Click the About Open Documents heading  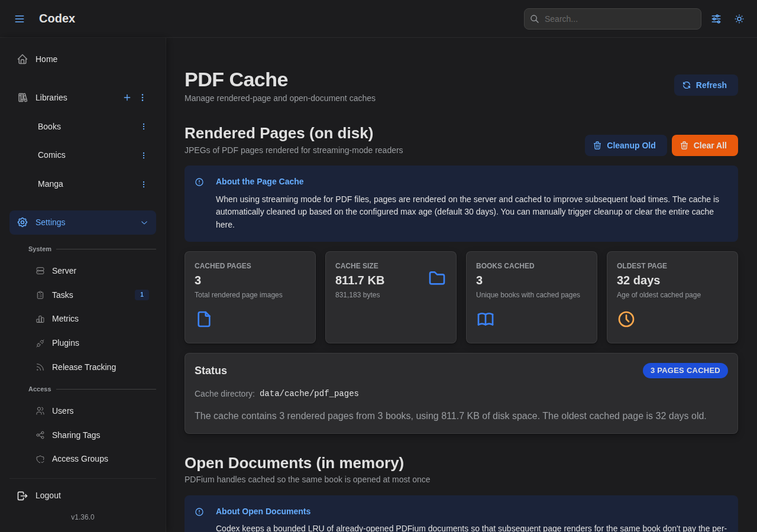[263, 511]
